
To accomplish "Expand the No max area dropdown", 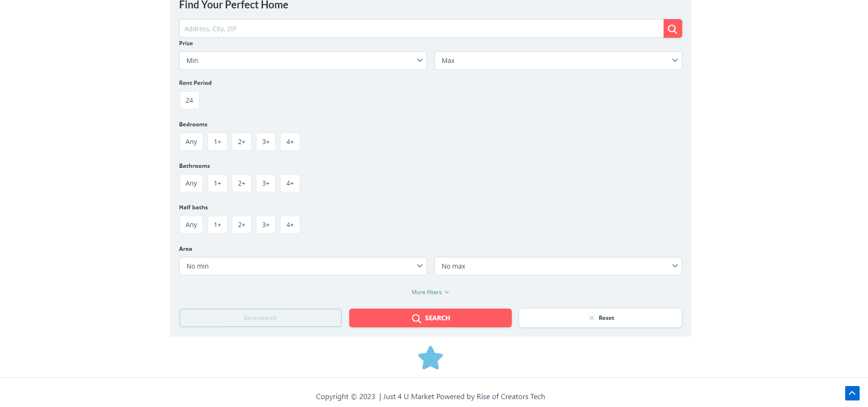I will 557,266.
